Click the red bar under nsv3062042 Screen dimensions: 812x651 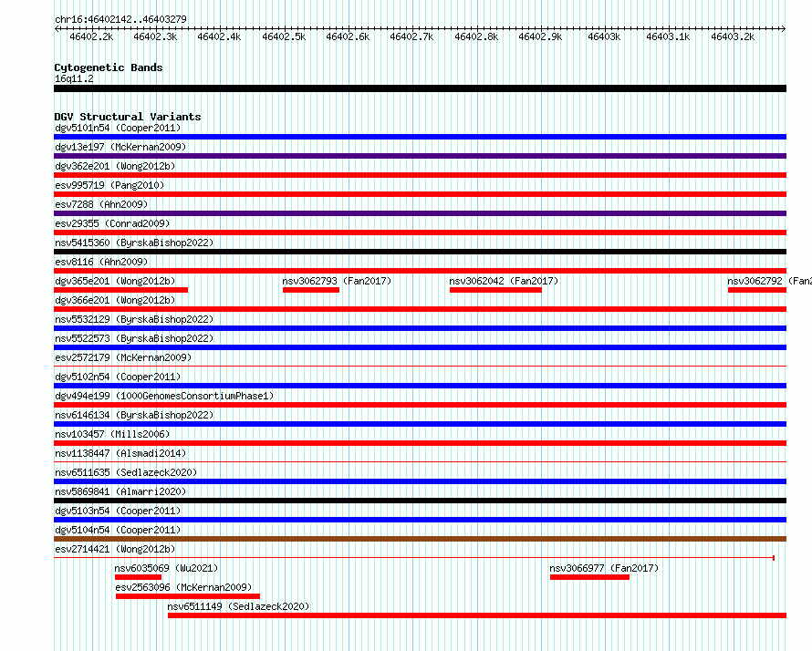[495, 290]
